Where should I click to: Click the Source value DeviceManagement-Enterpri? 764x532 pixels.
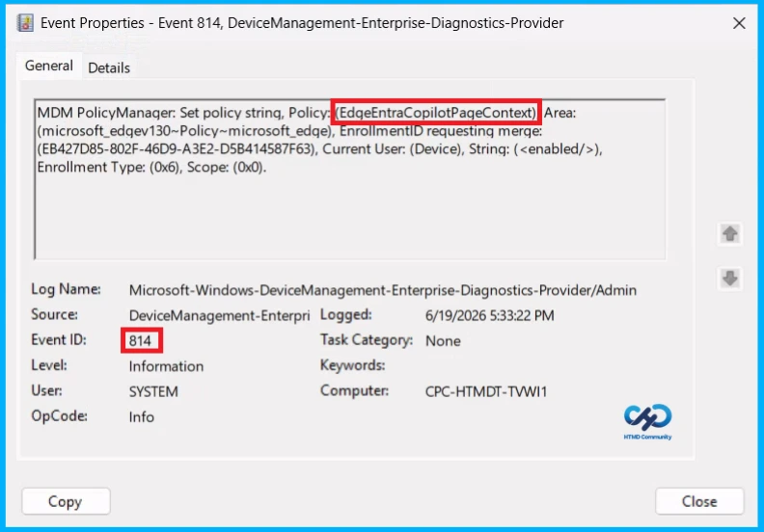click(219, 315)
